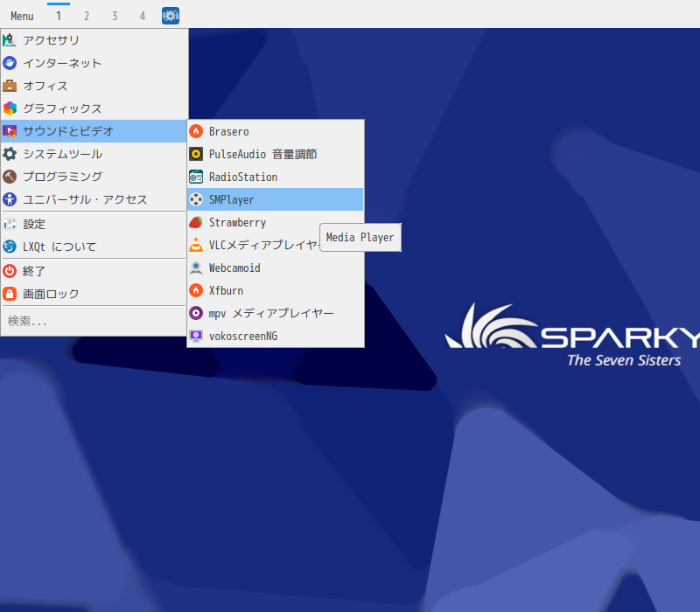Click the オフィス briefcase icon

tap(10, 86)
